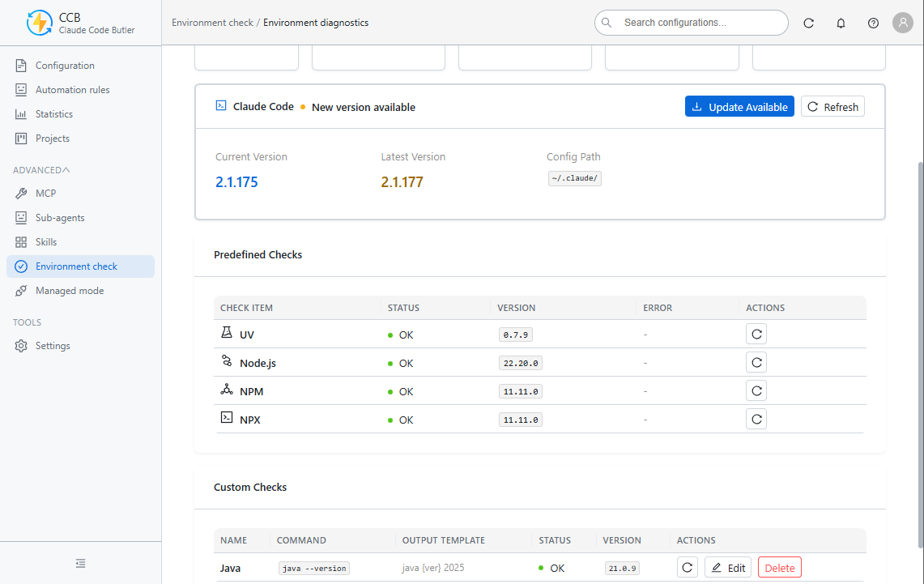The width and height of the screenshot is (924, 584).
Task: Rerun the Java custom check
Action: tap(687, 568)
